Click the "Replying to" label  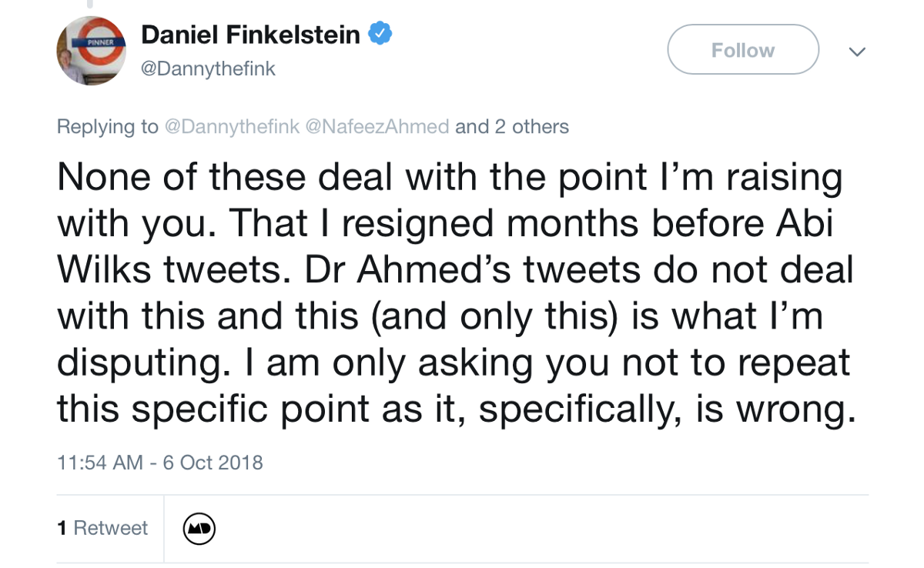[x=107, y=126]
